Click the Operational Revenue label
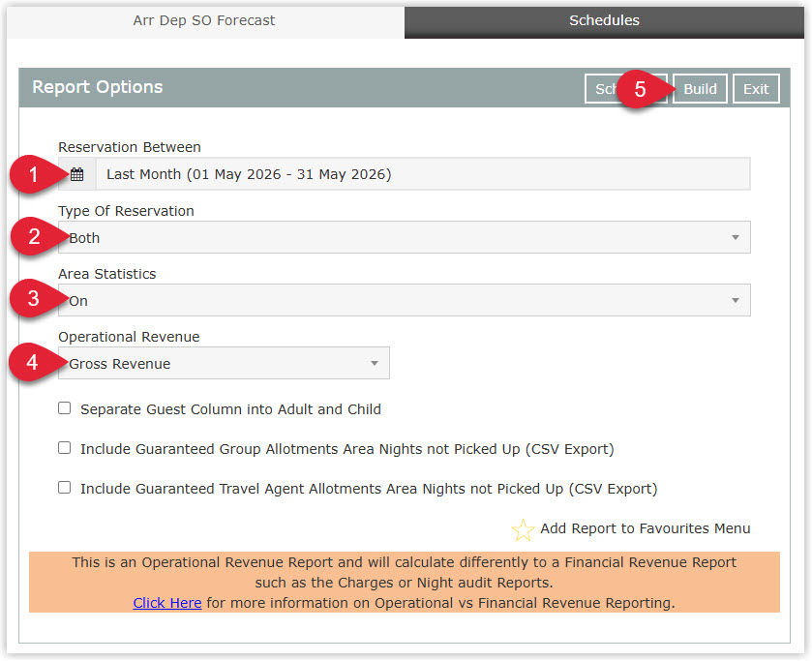Viewport: 812px width, 661px height. (x=129, y=337)
